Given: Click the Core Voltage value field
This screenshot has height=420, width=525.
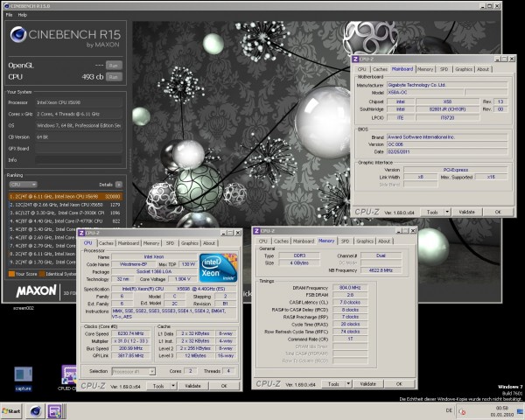Looking at the screenshot, I should (x=183, y=279).
